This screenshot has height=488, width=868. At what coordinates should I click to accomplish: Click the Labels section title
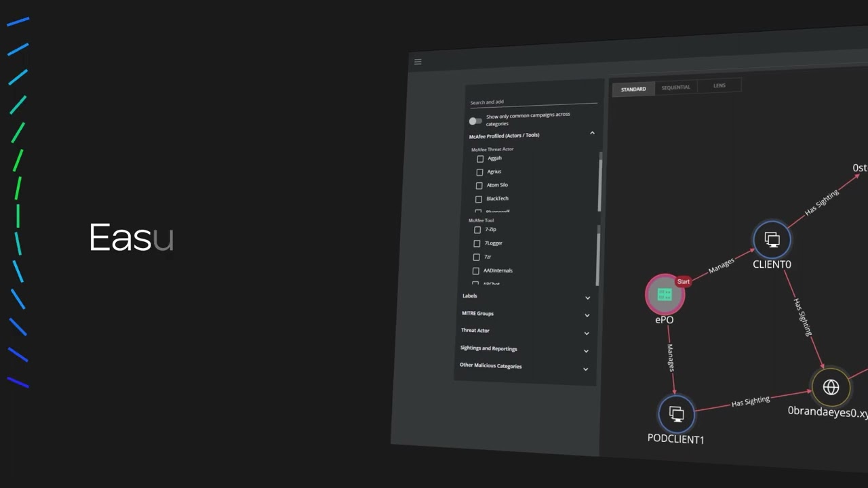(x=469, y=296)
